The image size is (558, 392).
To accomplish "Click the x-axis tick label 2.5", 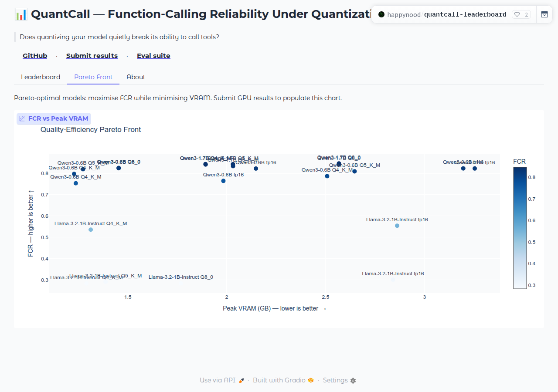I will tap(325, 297).
